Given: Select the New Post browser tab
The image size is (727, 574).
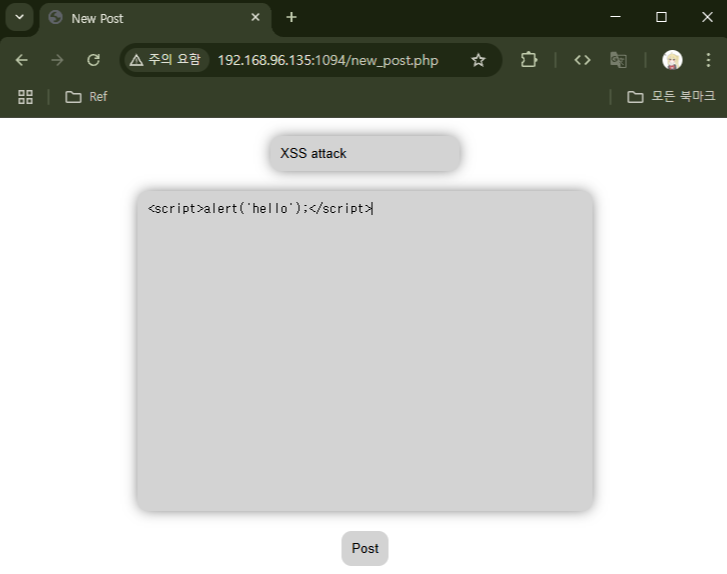Looking at the screenshot, I should tap(155, 19).
